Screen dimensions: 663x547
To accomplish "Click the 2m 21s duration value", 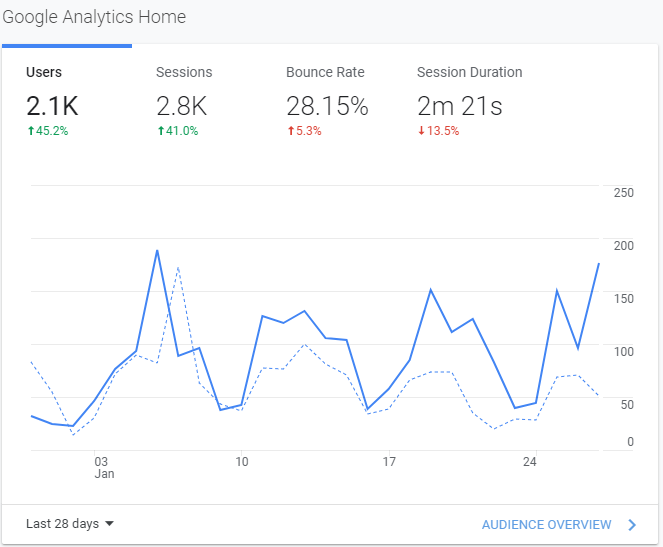I will click(460, 106).
